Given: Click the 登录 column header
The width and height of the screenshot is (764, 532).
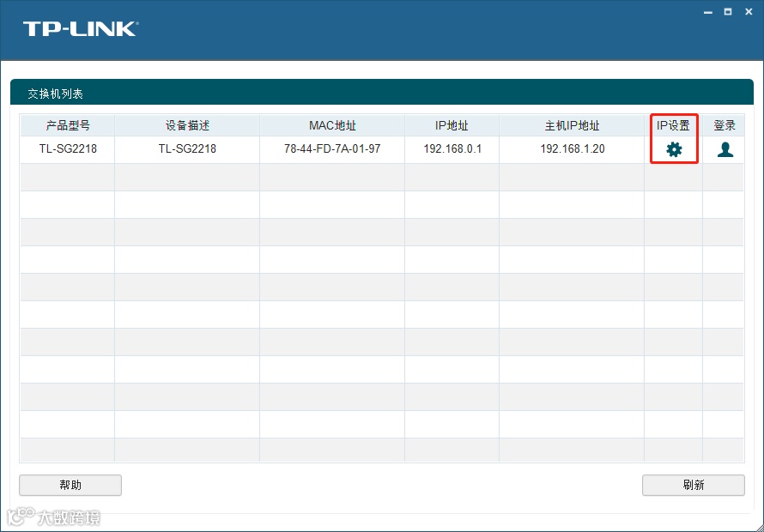Looking at the screenshot, I should tap(724, 125).
